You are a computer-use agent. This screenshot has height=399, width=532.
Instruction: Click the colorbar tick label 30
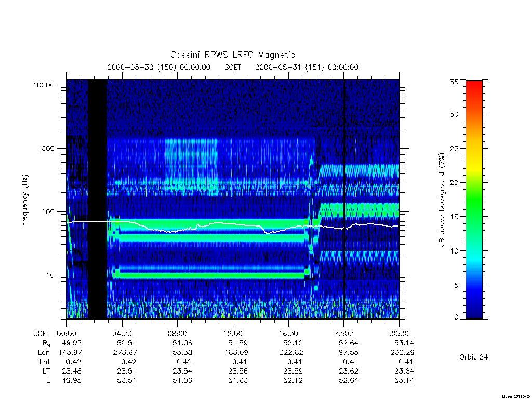pos(454,114)
